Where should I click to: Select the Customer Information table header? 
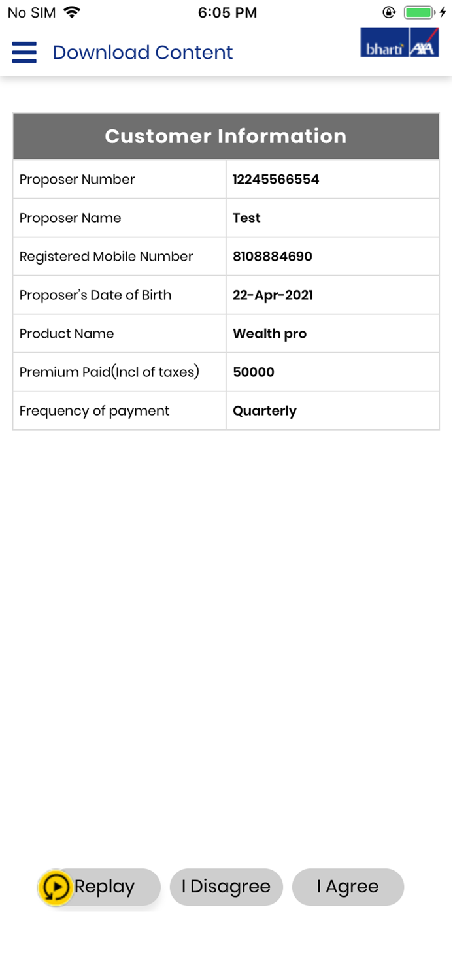[x=226, y=136]
